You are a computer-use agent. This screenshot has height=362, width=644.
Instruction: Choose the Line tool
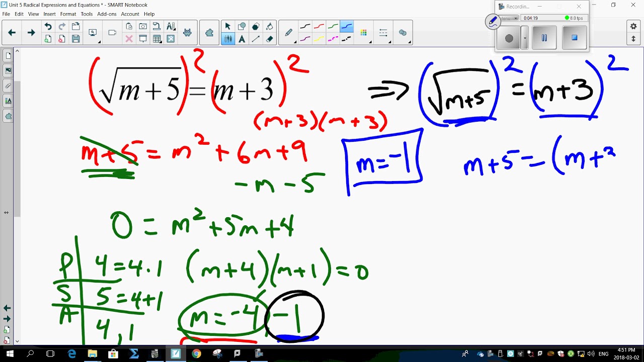click(256, 39)
